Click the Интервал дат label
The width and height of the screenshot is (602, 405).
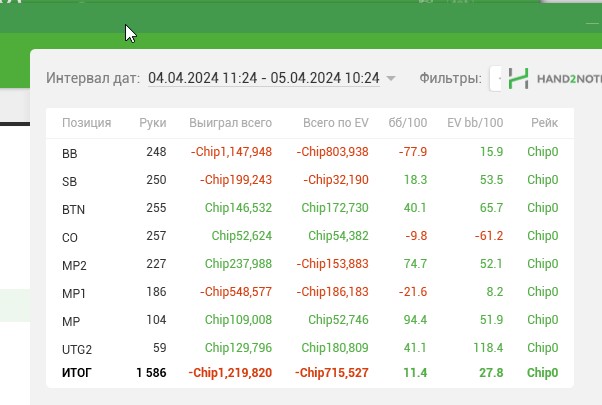pyautogui.click(x=93, y=78)
